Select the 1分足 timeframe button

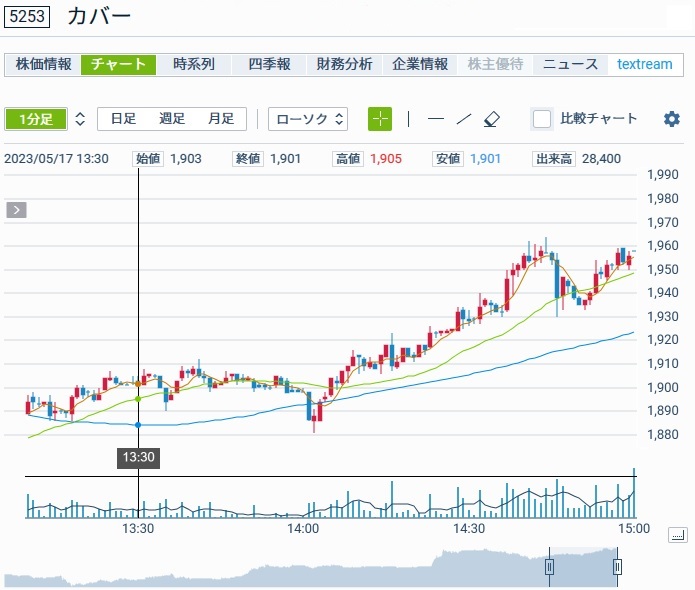(x=35, y=119)
